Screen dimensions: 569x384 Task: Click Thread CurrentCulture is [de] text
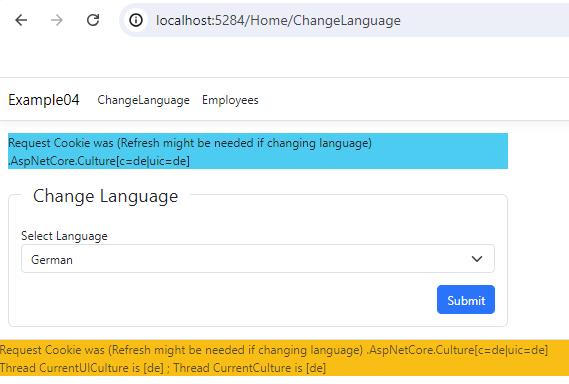tap(250, 368)
